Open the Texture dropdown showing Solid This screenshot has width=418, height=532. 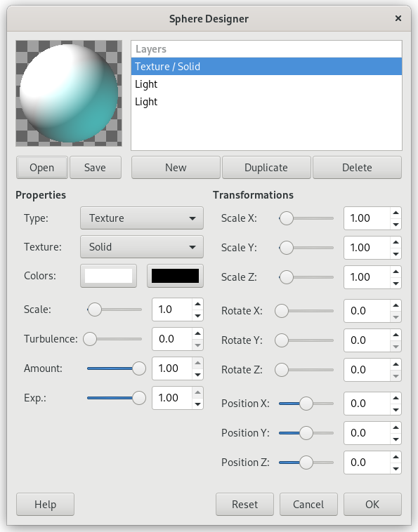tap(142, 247)
